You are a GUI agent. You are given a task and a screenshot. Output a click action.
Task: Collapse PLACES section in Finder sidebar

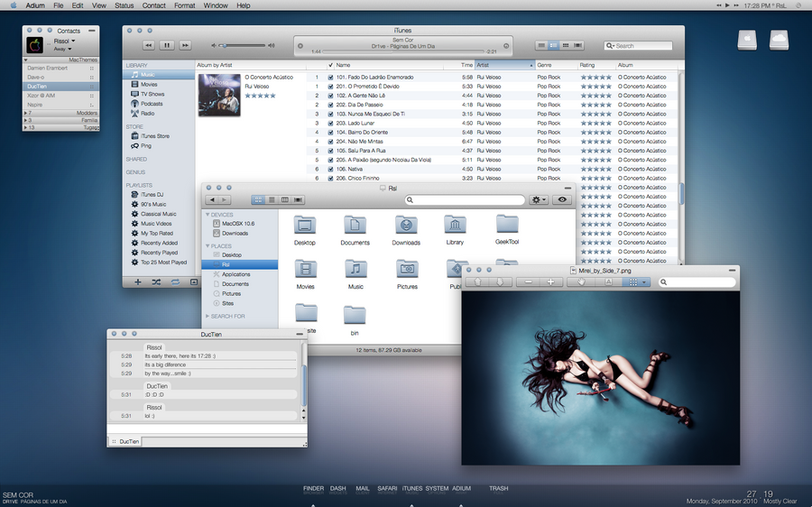click(208, 246)
